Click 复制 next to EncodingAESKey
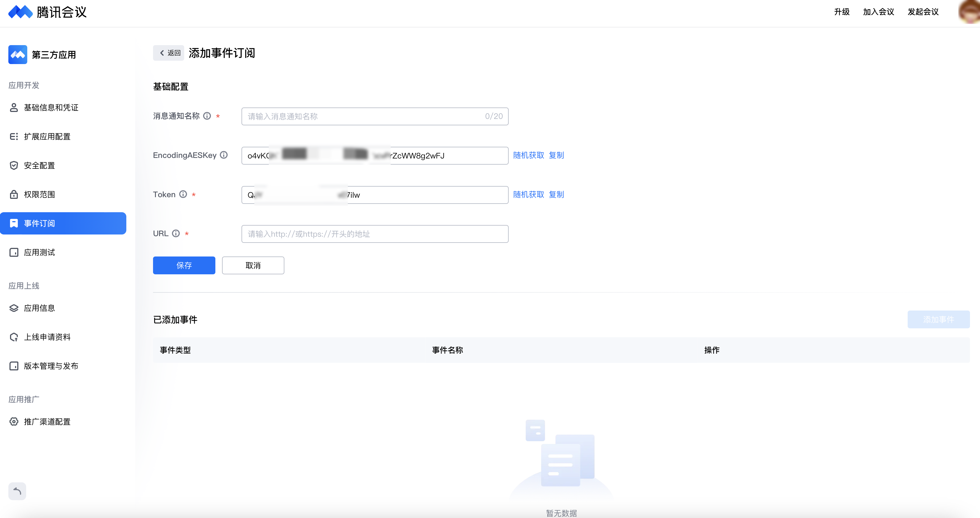This screenshot has height=518, width=980. tap(556, 155)
